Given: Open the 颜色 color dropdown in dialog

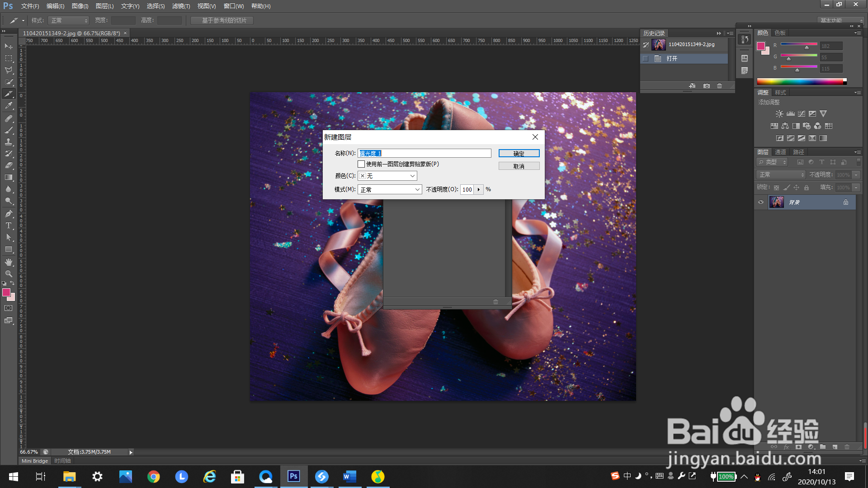Looking at the screenshot, I should pyautogui.click(x=387, y=176).
